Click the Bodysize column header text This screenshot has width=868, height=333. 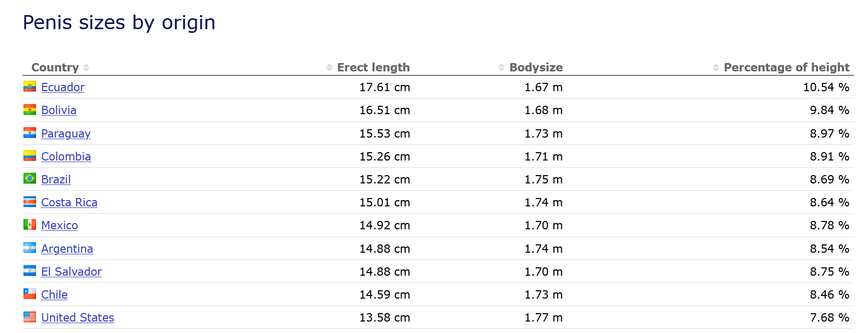click(x=536, y=68)
